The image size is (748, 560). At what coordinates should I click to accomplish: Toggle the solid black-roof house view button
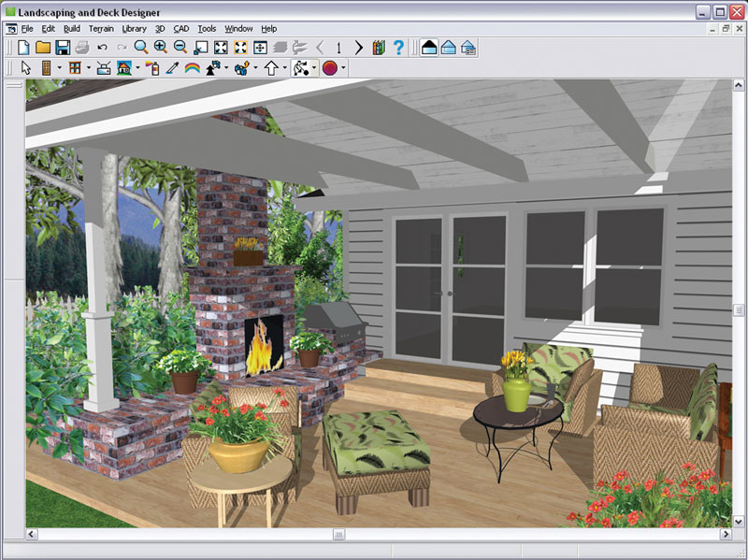click(429, 47)
